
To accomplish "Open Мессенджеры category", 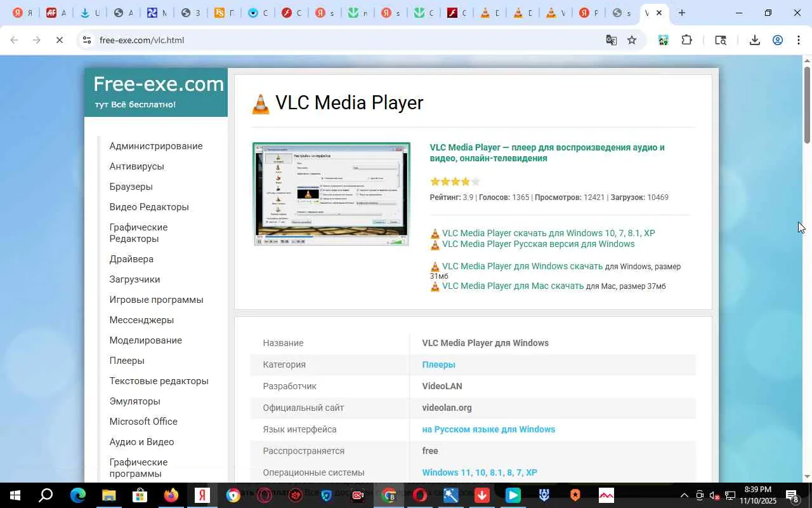I will point(141,320).
